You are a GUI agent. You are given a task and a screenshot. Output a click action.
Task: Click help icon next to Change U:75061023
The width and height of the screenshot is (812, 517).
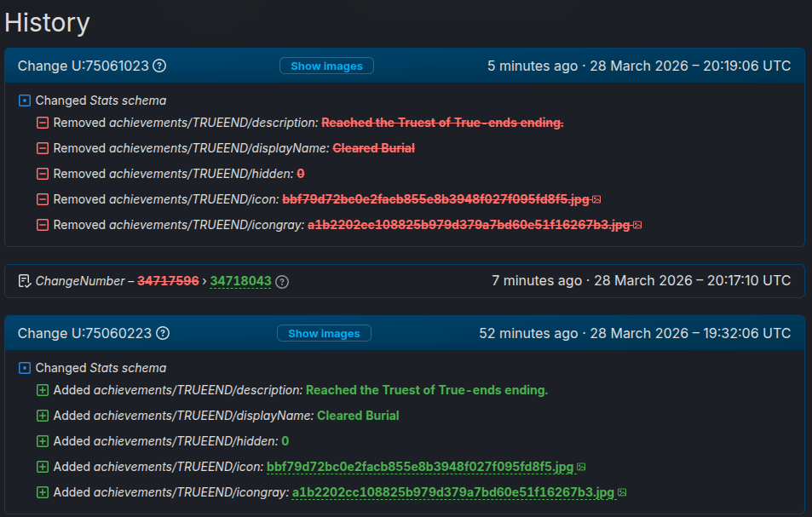(x=159, y=66)
